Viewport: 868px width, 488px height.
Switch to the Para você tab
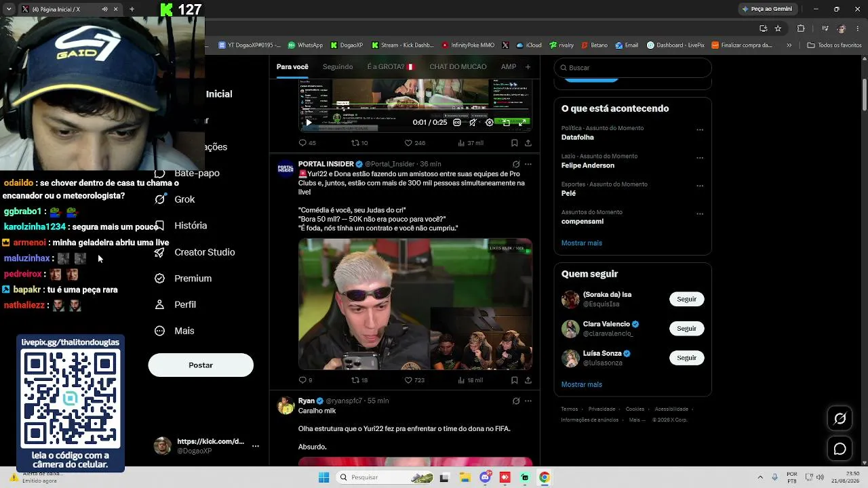292,66
